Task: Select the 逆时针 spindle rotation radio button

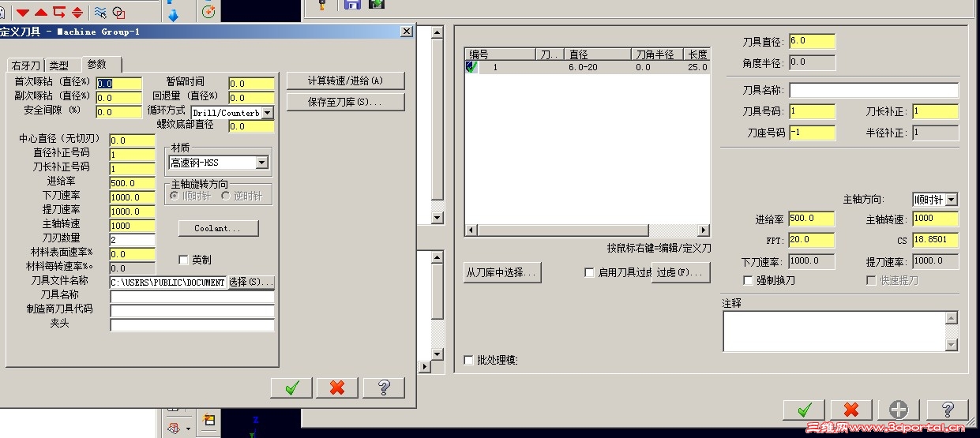Action: tap(226, 197)
